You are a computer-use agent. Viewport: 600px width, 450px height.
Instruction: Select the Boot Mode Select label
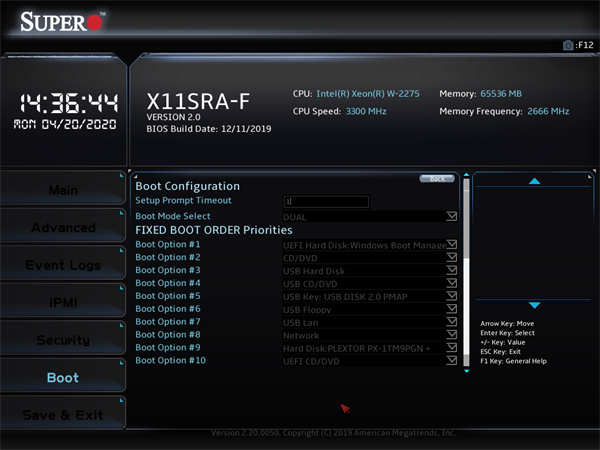[x=173, y=216]
